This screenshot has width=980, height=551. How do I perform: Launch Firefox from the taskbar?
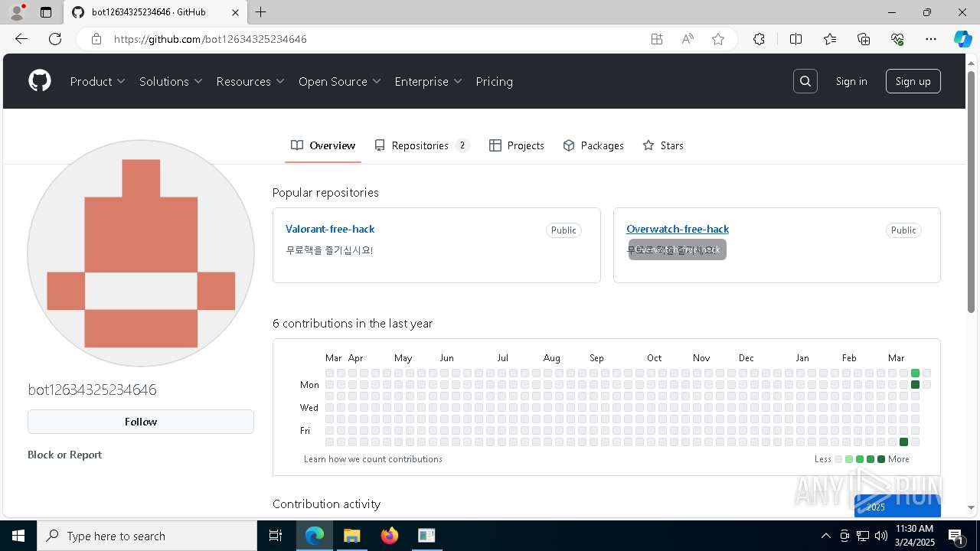390,536
